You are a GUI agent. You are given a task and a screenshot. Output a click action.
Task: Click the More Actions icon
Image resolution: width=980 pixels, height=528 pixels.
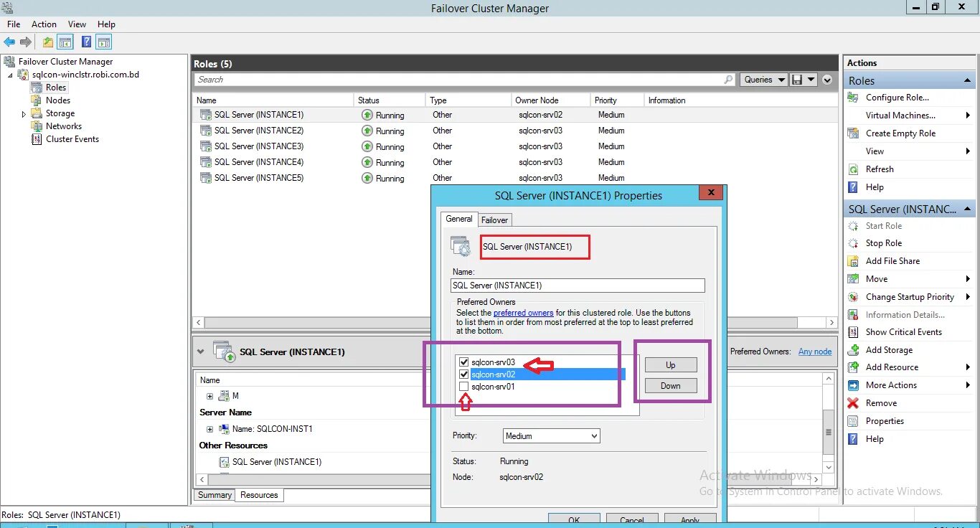(x=854, y=385)
